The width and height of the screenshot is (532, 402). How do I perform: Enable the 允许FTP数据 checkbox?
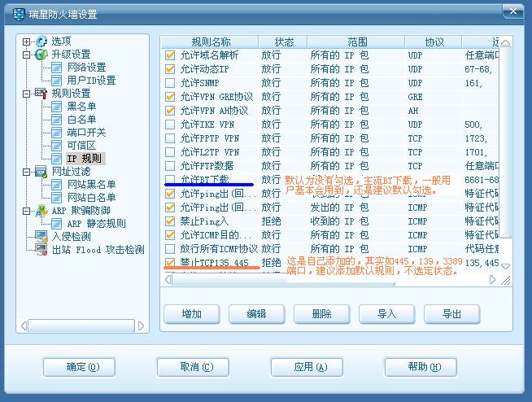pos(170,166)
